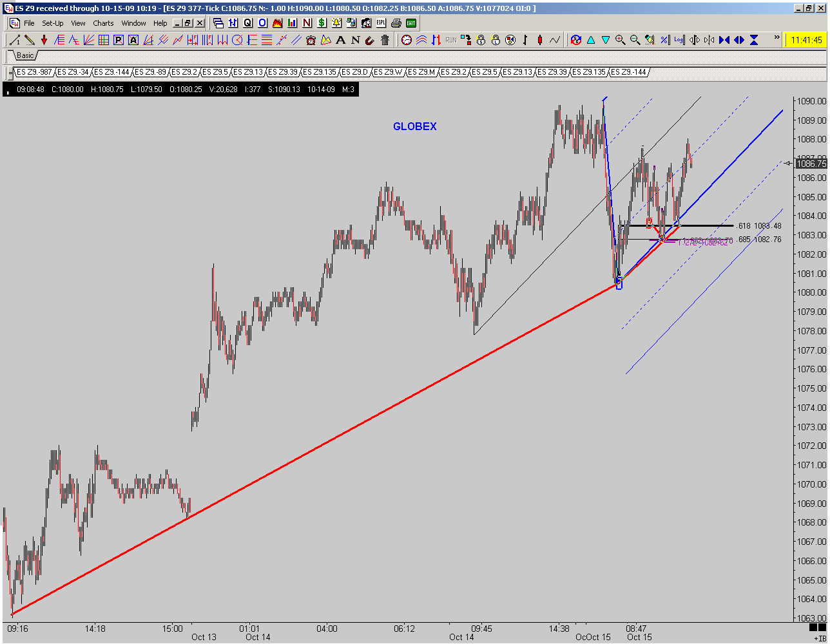Pick the circle with radius tool
830x644 pixels.
[237, 40]
